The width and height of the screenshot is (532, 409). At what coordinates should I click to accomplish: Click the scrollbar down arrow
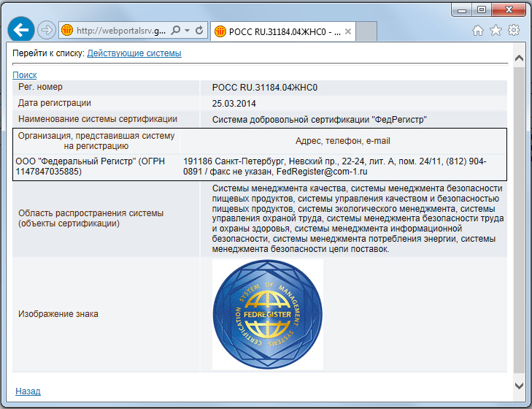coord(519,385)
